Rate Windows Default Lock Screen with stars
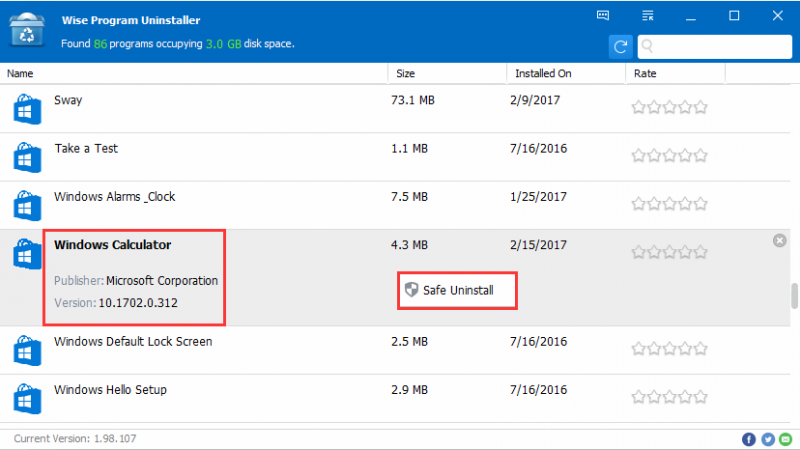The width and height of the screenshot is (800, 450). coord(669,348)
